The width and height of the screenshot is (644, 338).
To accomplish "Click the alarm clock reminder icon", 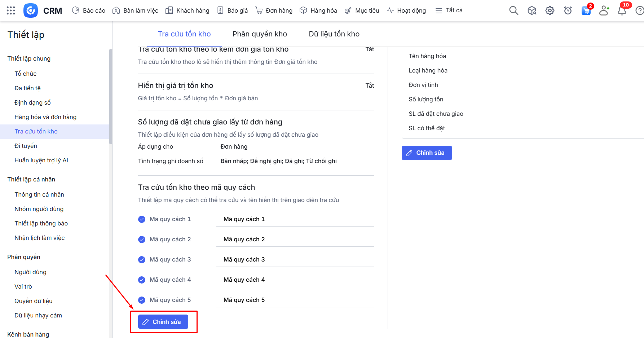I will [568, 10].
